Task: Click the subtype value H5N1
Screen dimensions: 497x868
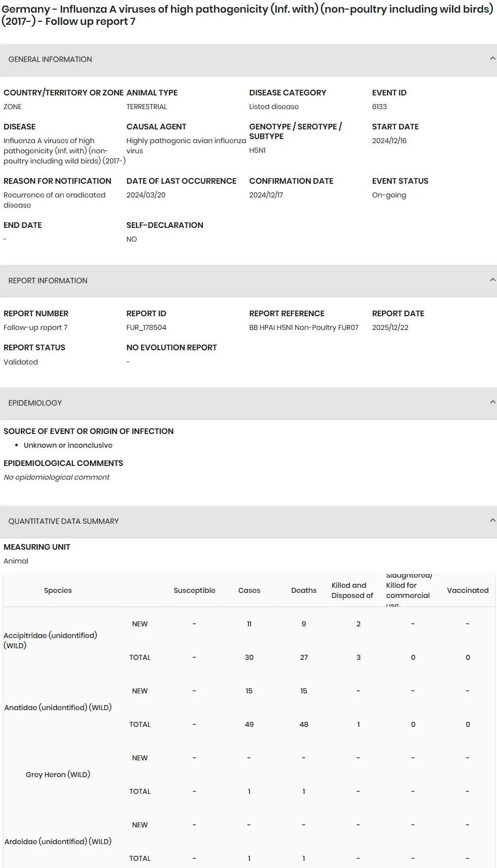Action: point(257,150)
